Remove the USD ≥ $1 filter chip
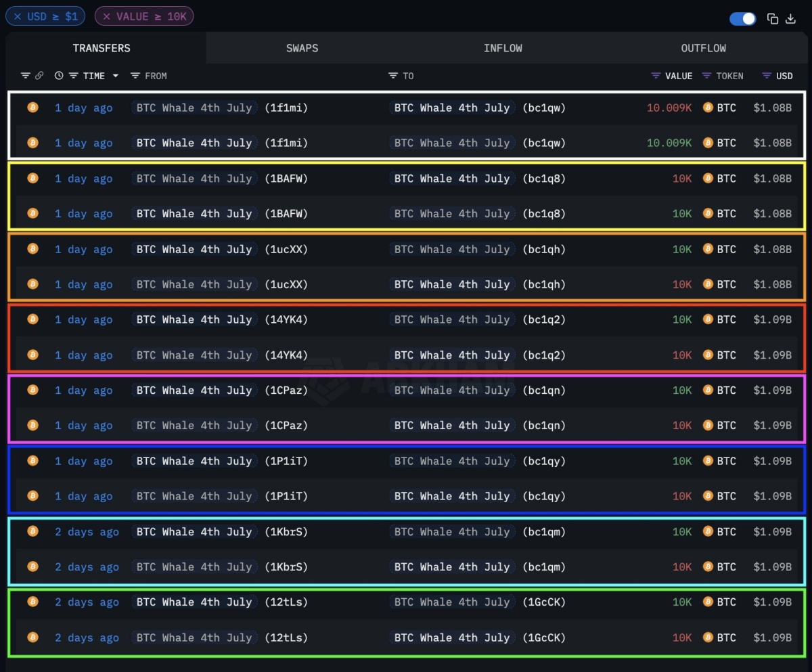Image resolution: width=812 pixels, height=672 pixels. point(18,16)
